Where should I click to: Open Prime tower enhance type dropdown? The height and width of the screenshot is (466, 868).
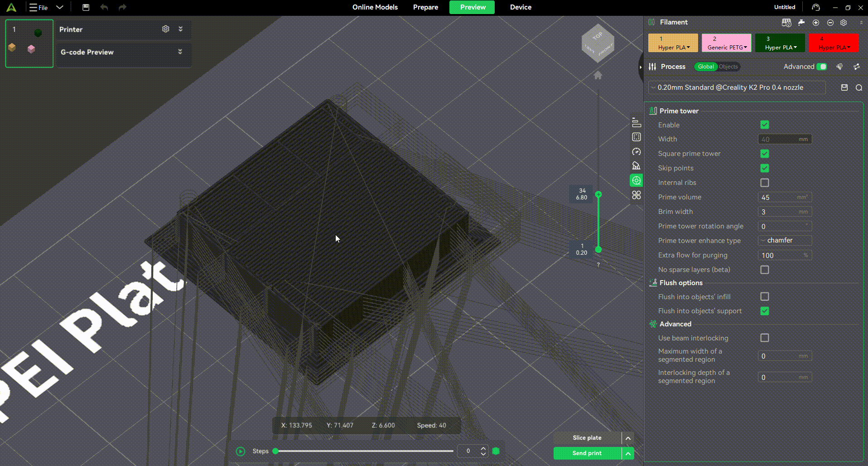(785, 241)
